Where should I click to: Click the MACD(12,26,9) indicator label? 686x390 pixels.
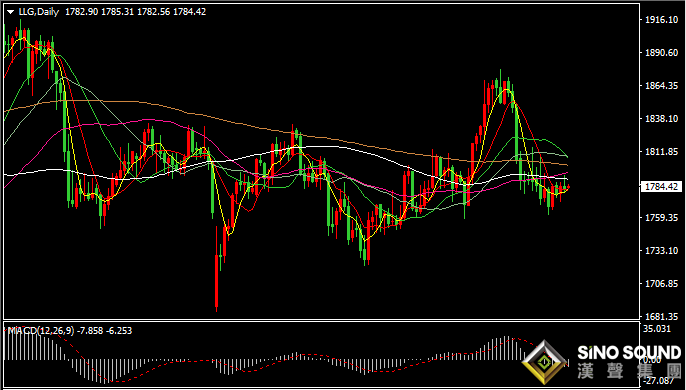(x=41, y=330)
